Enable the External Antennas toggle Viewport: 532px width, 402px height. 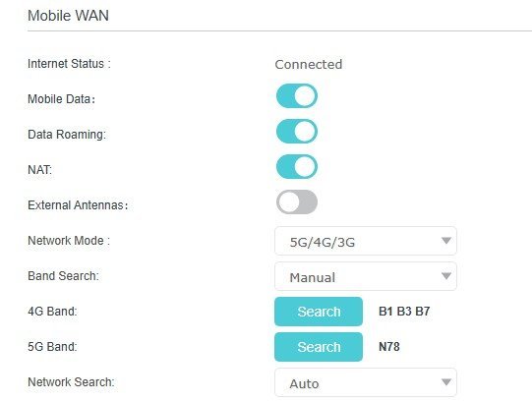point(297,201)
